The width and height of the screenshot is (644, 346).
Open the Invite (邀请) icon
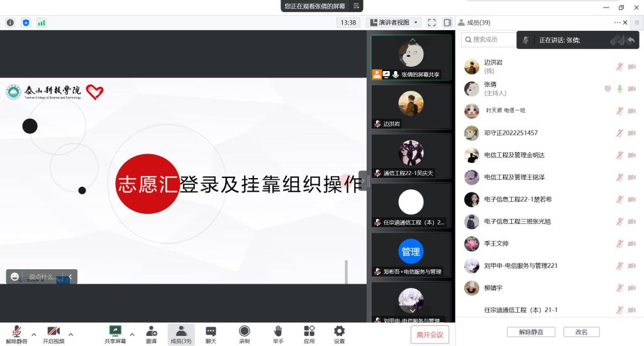pyautogui.click(x=152, y=334)
